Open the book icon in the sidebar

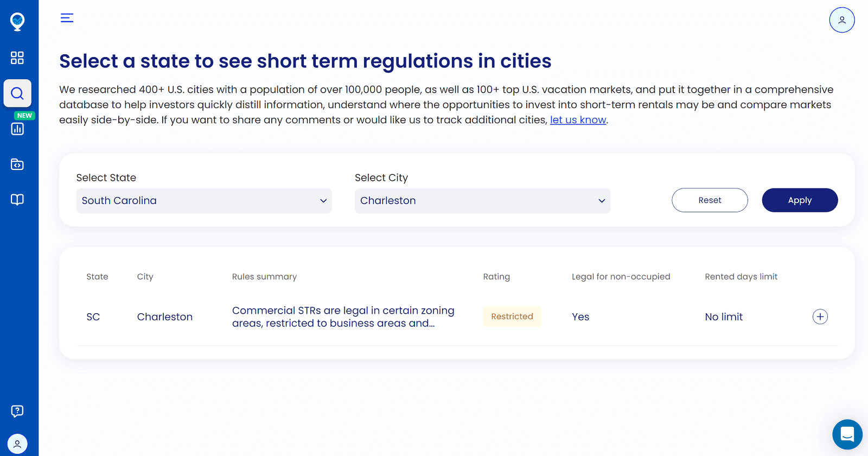pos(17,199)
